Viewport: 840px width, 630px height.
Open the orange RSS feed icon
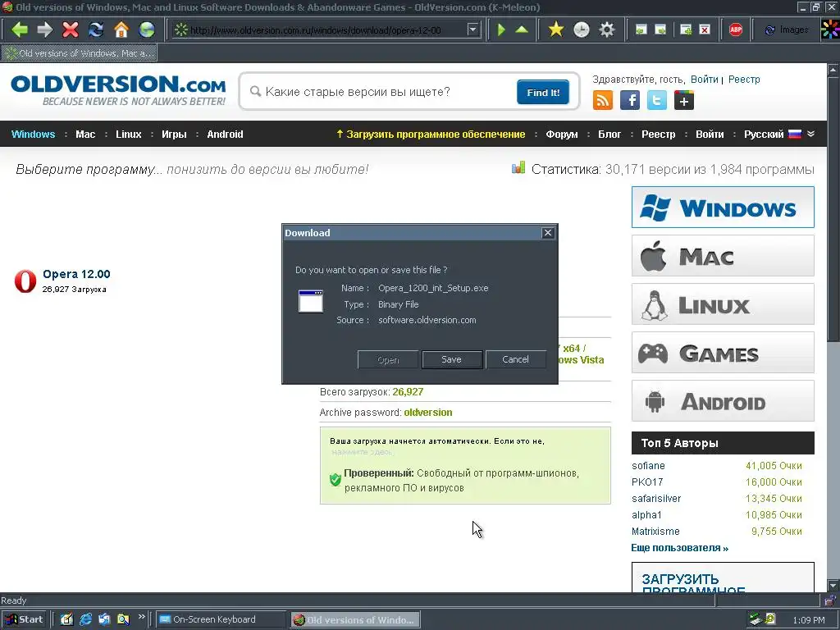602,101
